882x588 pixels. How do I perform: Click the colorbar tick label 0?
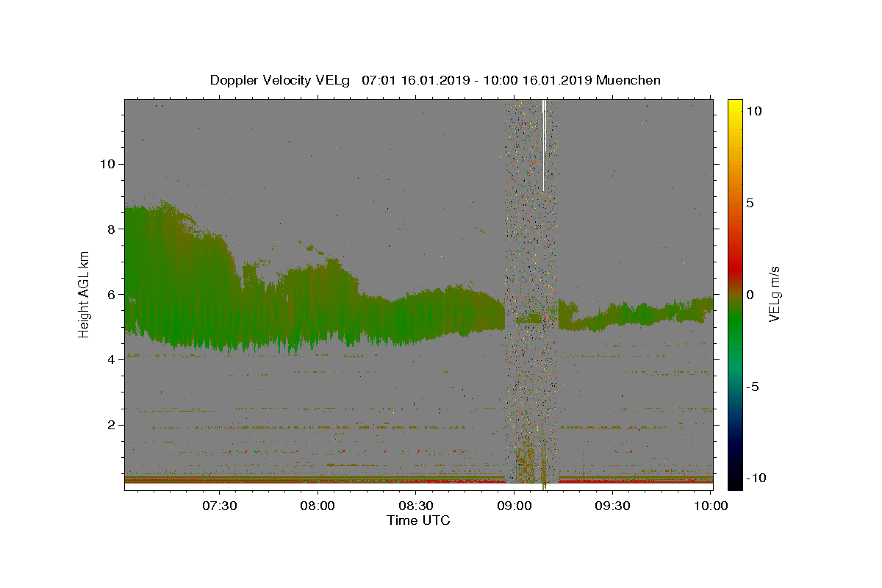click(751, 294)
